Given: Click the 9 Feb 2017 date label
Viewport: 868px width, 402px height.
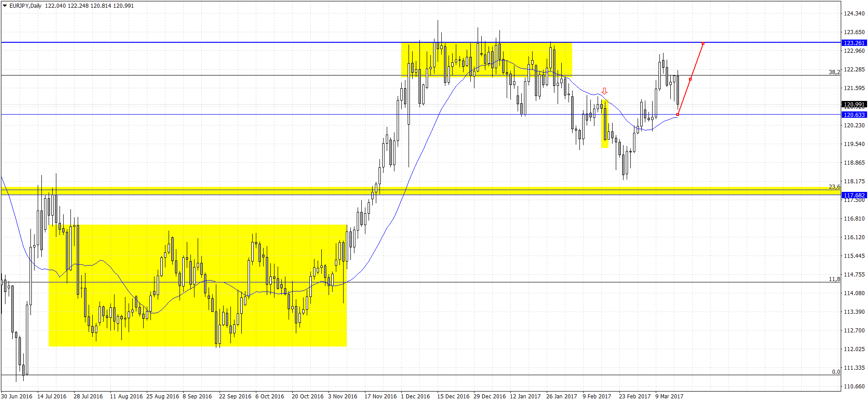Looking at the screenshot, I should 597,397.
